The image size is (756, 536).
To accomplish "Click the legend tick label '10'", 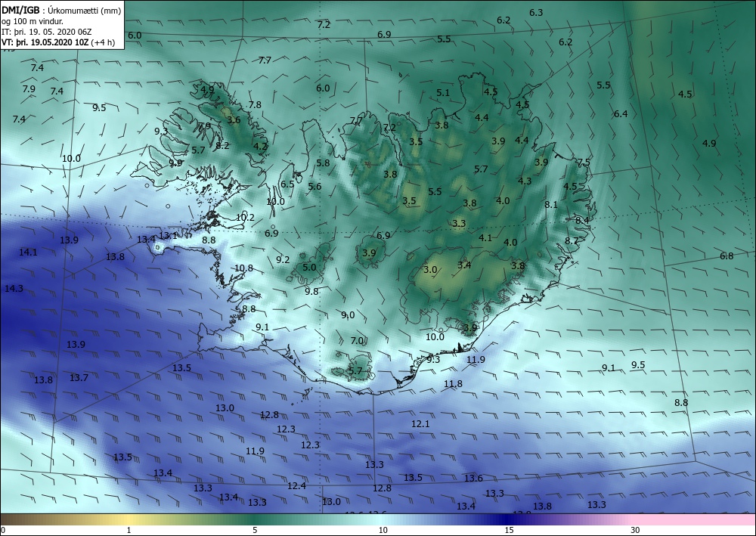I will click(x=383, y=530).
